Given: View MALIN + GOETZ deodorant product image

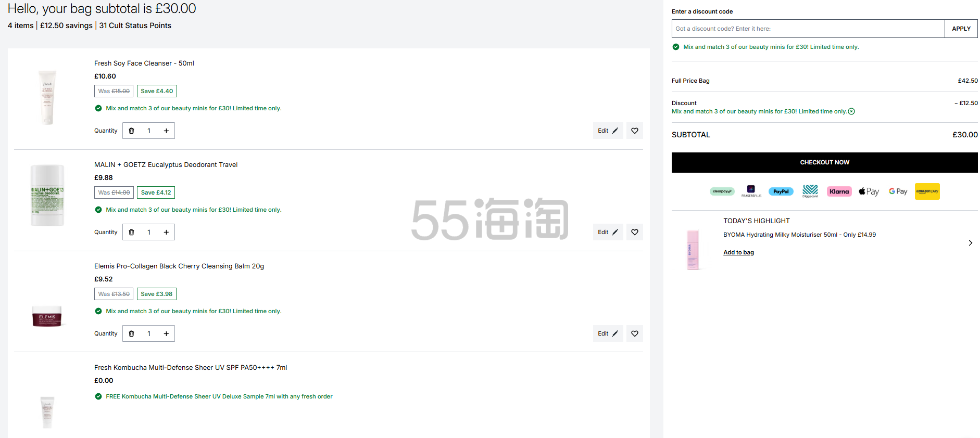Looking at the screenshot, I should tap(47, 196).
